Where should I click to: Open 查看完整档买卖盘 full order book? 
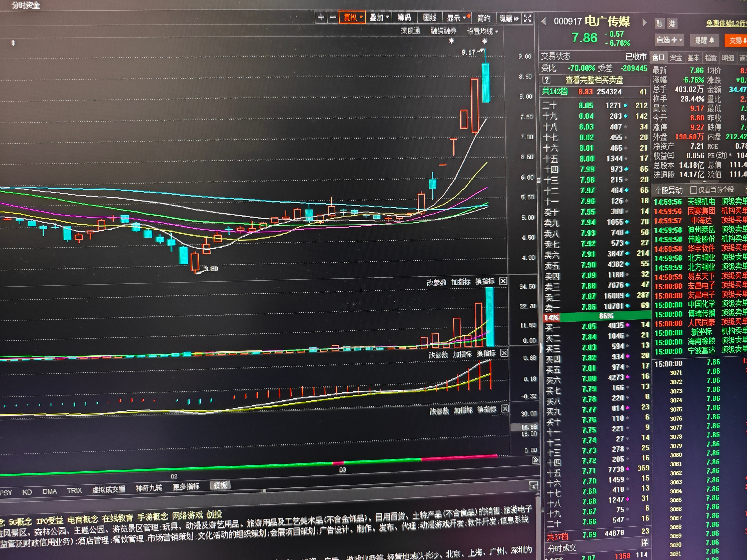(594, 80)
